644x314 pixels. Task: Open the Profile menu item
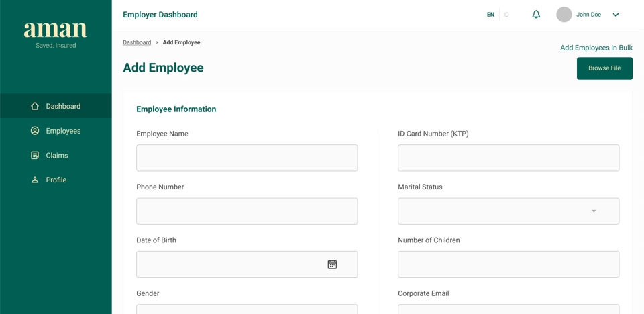coord(56,180)
